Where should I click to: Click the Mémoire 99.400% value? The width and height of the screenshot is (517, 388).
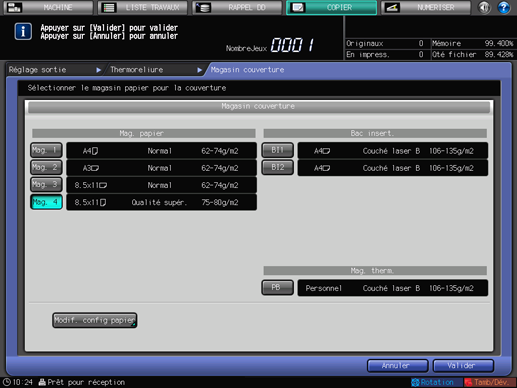499,43
